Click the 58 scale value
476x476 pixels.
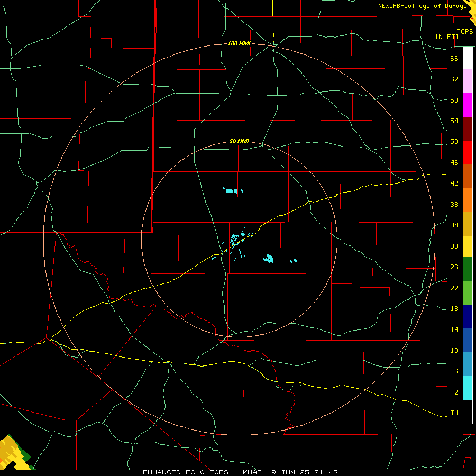pos(454,100)
